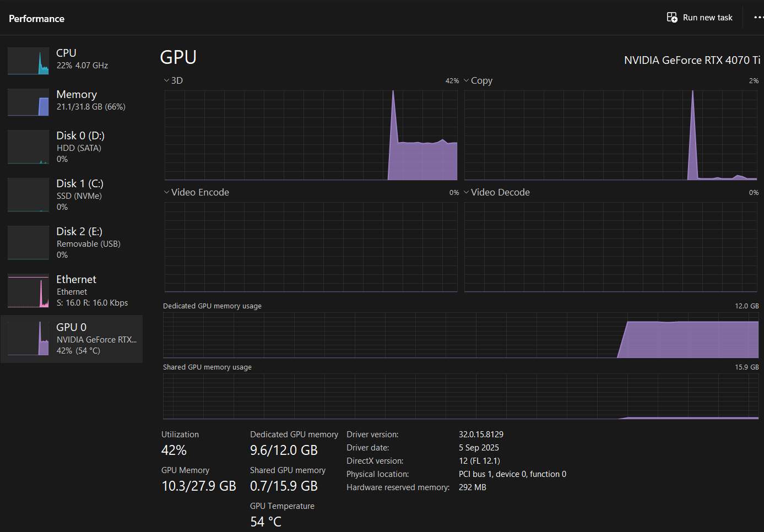Expand the Video Encode engine dropdown

[166, 192]
